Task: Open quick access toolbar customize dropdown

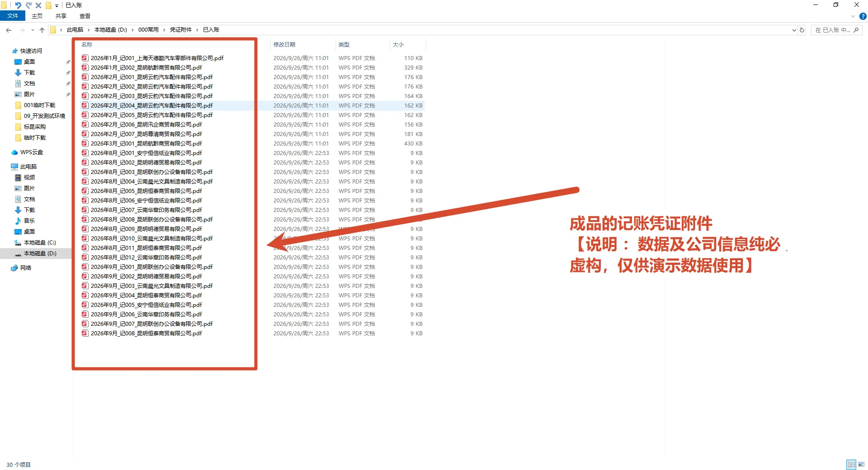Action: tap(57, 6)
